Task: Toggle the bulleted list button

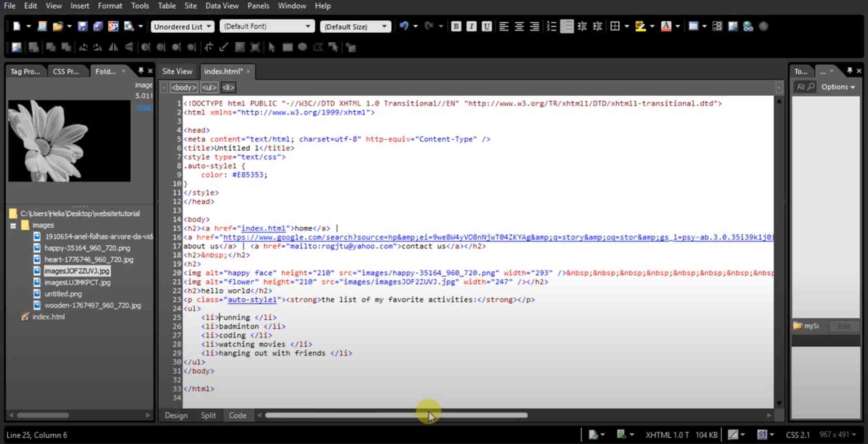Action: pyautogui.click(x=567, y=26)
